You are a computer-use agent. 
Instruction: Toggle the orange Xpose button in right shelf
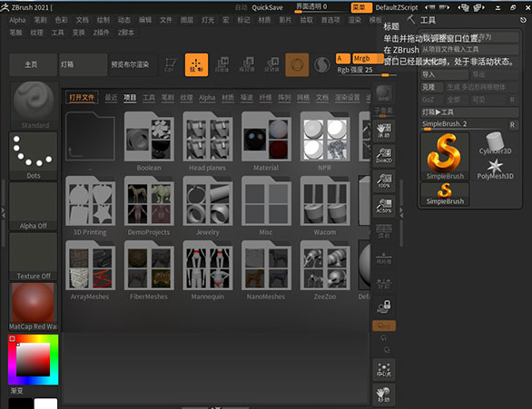click(x=384, y=326)
